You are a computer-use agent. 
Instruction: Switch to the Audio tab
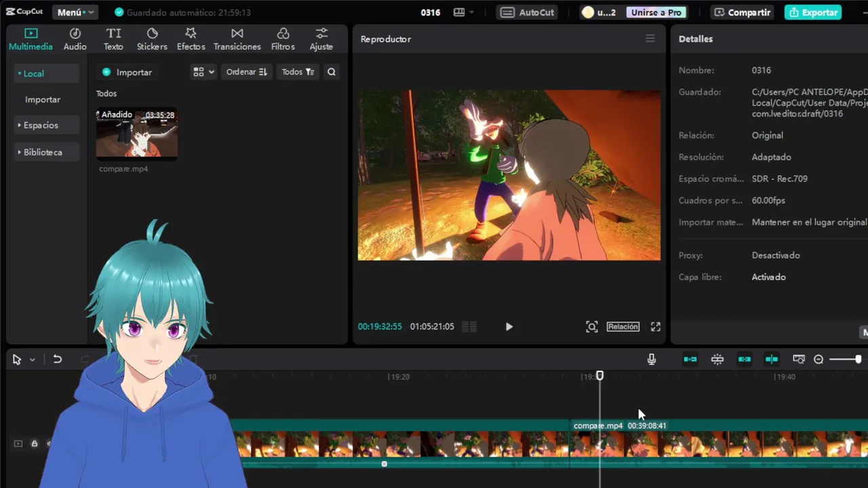point(75,39)
